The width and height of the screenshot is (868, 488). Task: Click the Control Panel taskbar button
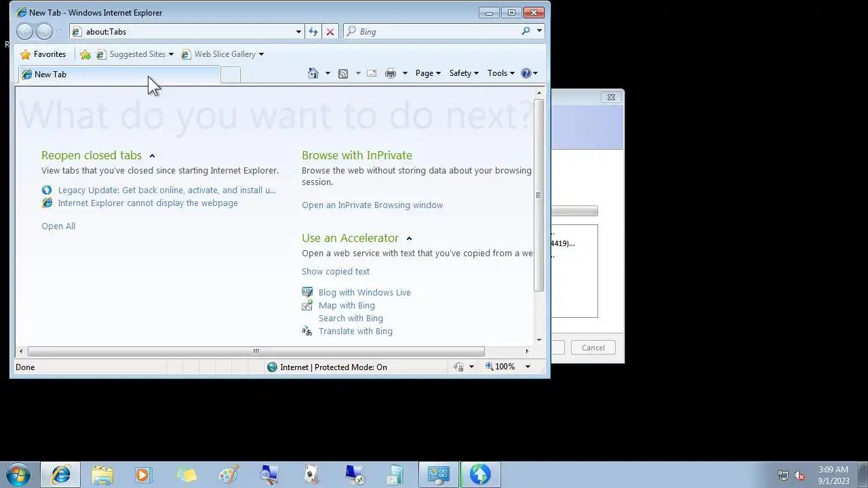point(439,474)
